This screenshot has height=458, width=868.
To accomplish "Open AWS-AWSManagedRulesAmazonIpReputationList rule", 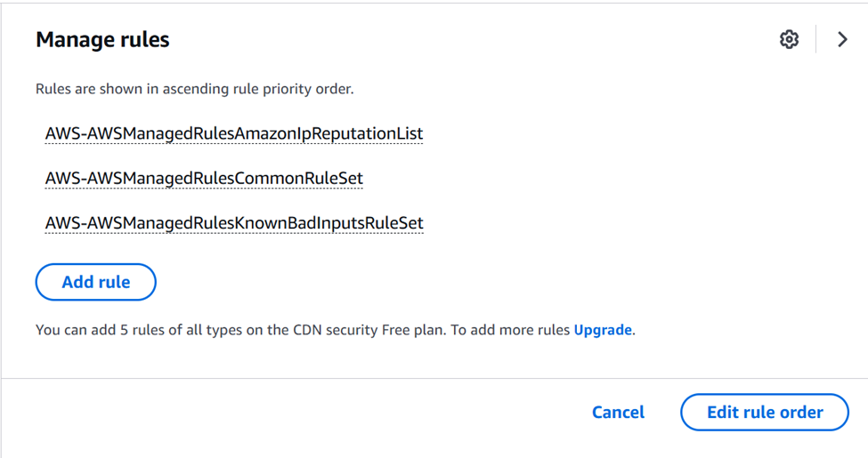I will [234, 133].
